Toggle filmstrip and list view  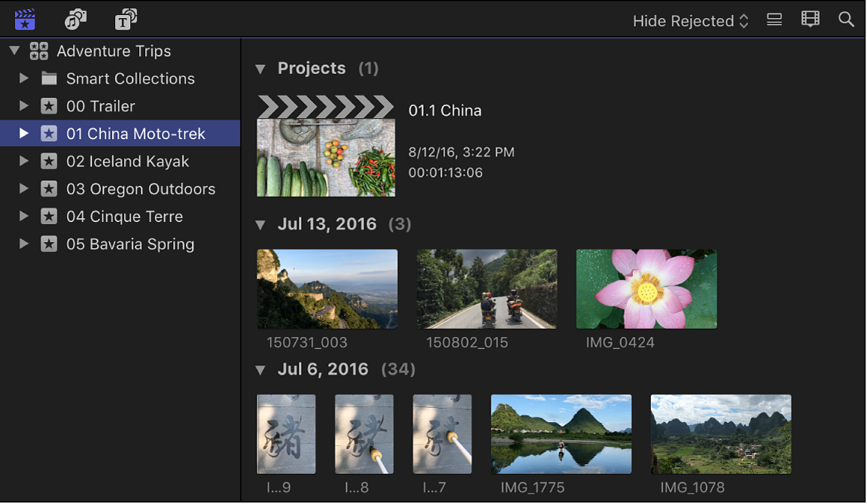[774, 20]
